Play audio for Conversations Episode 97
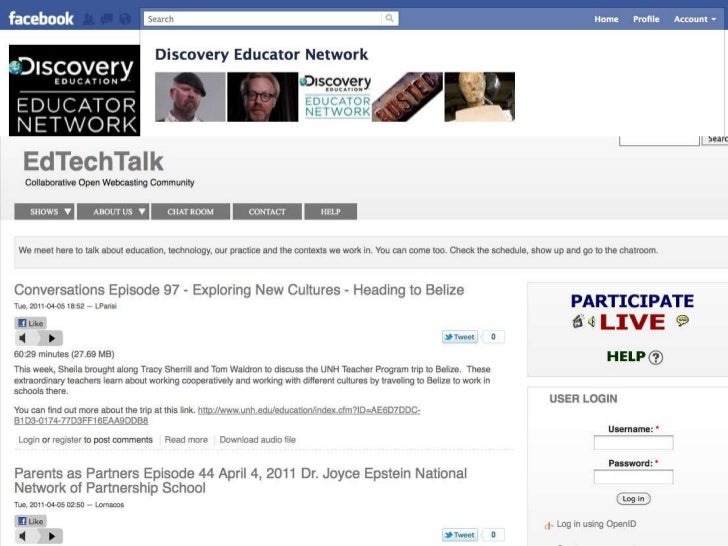Screen dimensions: 728x546 click(52, 338)
